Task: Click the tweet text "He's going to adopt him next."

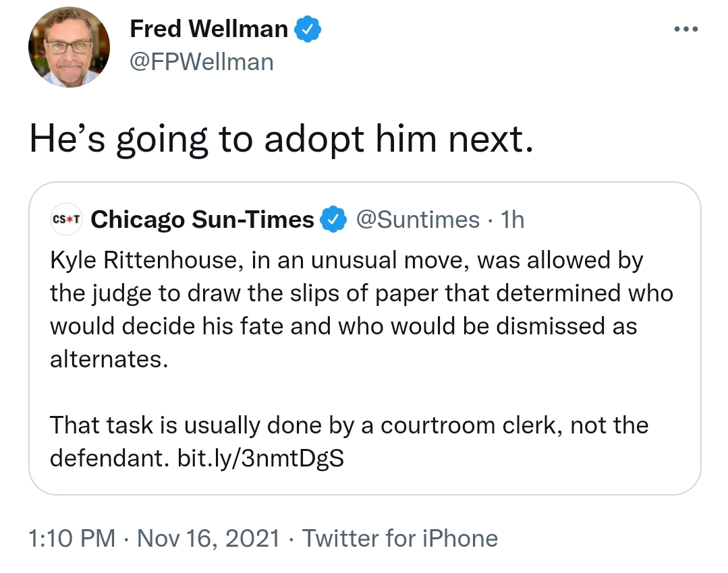Action: pos(281,139)
